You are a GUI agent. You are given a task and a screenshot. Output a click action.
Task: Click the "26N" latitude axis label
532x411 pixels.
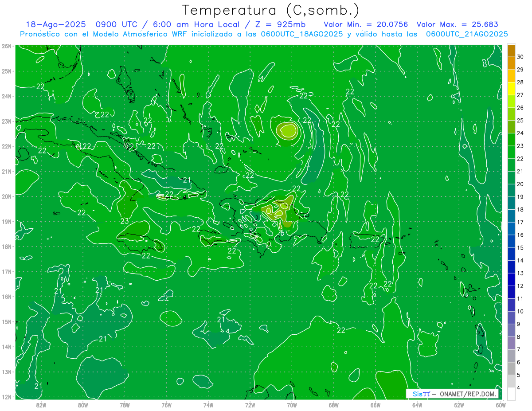7,46
